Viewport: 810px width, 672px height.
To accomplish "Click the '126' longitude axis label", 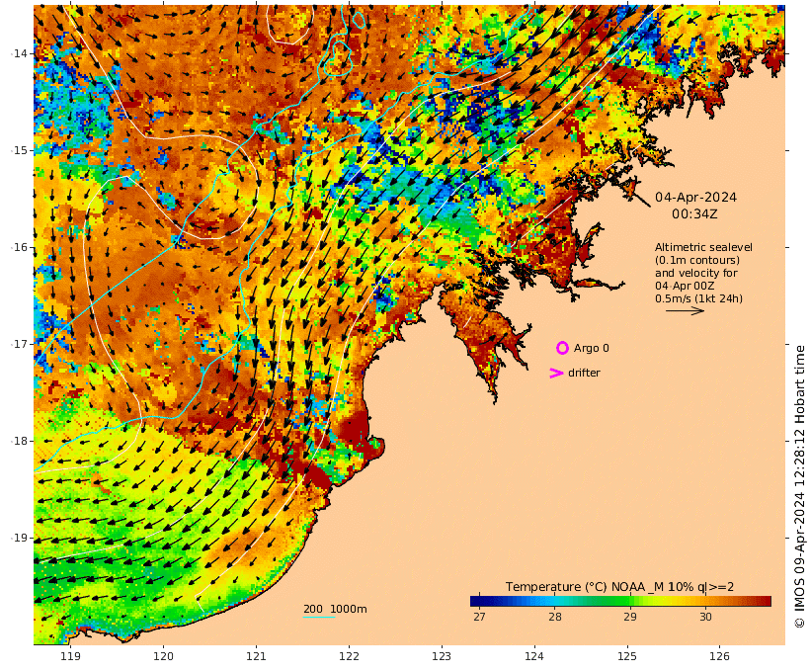I will 719,656.
